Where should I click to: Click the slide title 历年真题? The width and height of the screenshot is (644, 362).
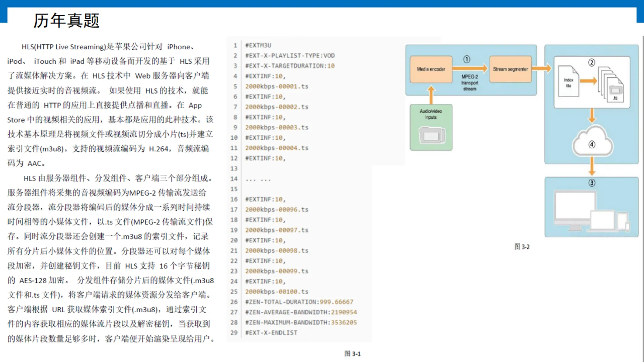pos(66,21)
